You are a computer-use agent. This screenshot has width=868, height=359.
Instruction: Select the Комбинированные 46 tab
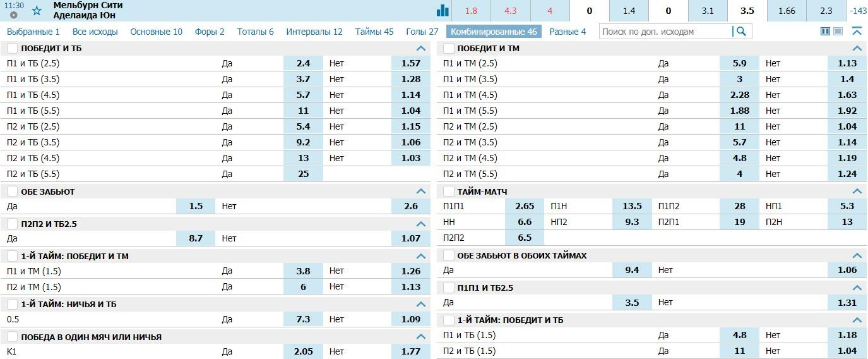click(494, 32)
